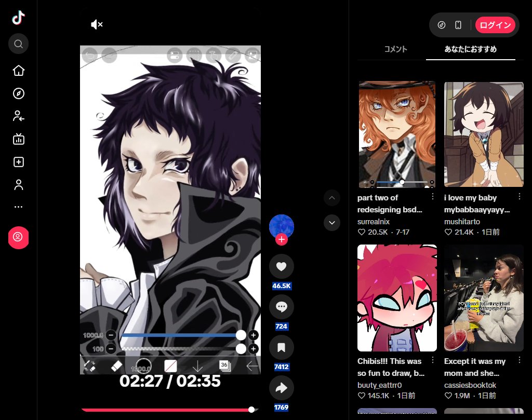Open the i love my baby video thumbnail
Viewport: 532px width, 420px height.
click(484, 134)
